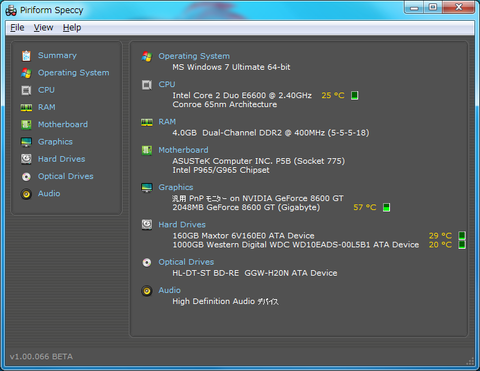Click 'Conroe 65nm Architecture' text
This screenshot has height=371, width=480.
tap(225, 105)
